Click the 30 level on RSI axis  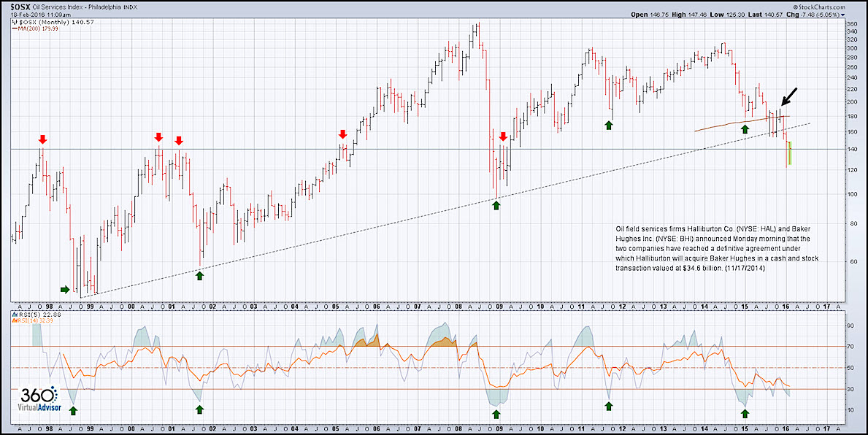[850, 389]
